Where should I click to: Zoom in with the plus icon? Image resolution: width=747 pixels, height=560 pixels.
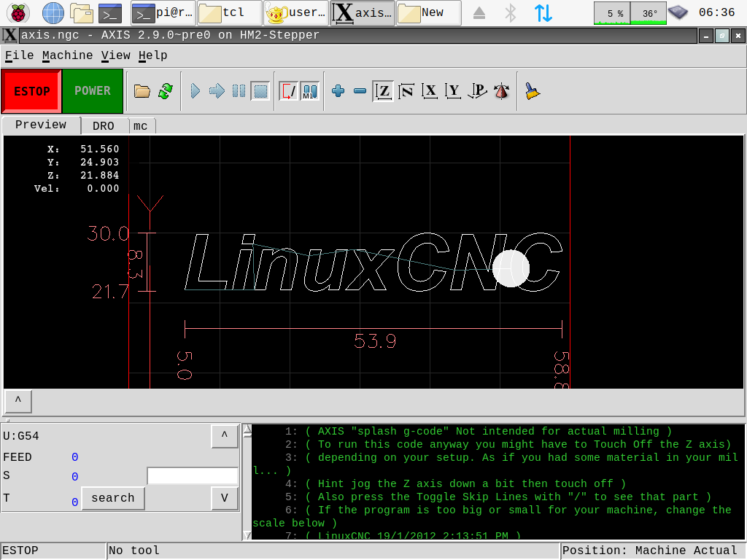point(338,91)
